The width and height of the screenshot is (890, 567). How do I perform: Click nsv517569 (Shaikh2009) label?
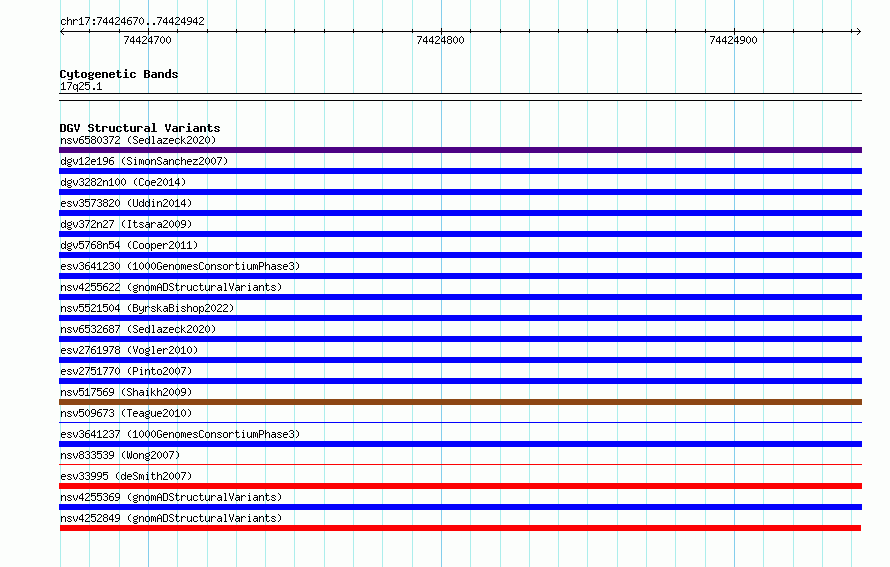(126, 392)
